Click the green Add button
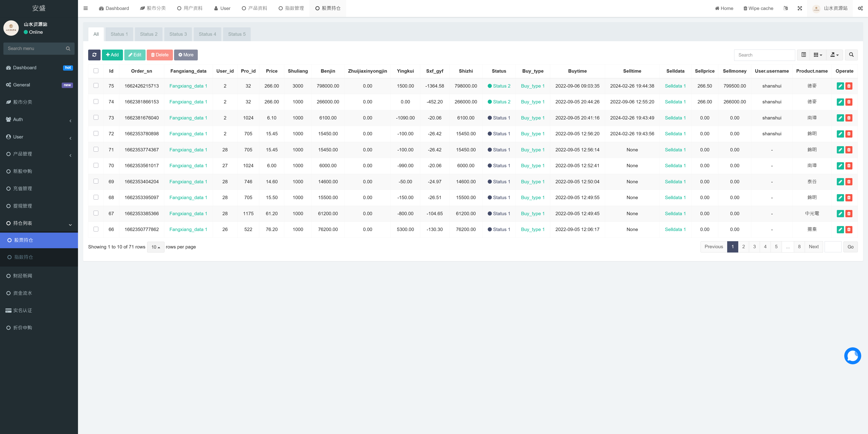Screen dimensions: 868x434 (x=112, y=55)
